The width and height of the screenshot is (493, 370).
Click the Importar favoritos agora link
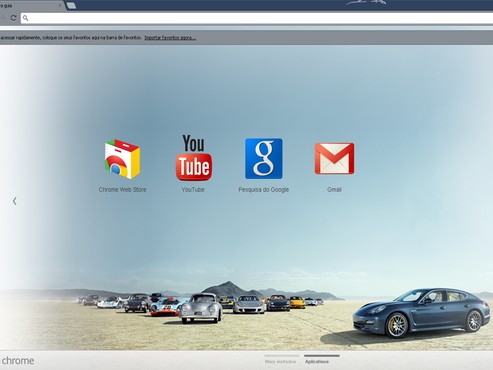click(170, 38)
